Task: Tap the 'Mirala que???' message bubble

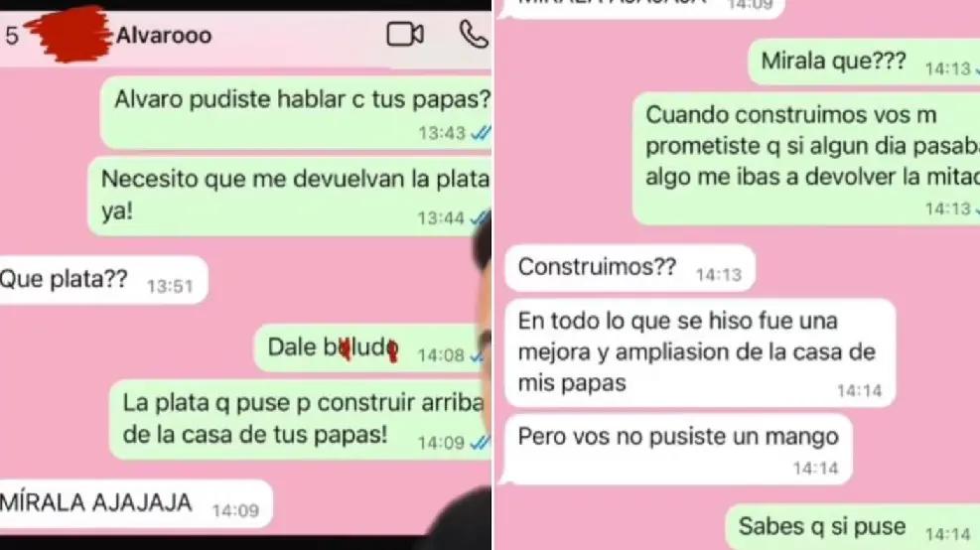Action: [864, 62]
